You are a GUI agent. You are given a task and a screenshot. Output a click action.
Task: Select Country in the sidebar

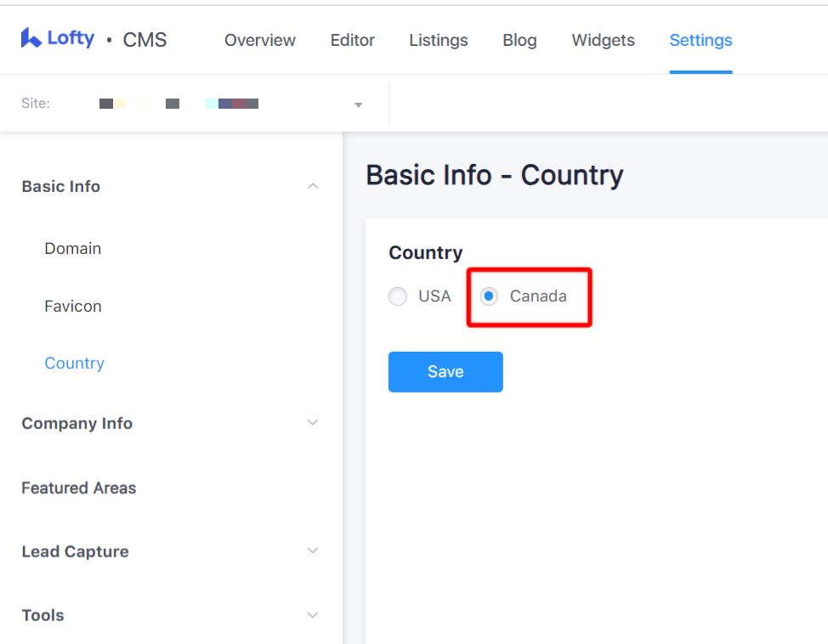pyautogui.click(x=74, y=363)
